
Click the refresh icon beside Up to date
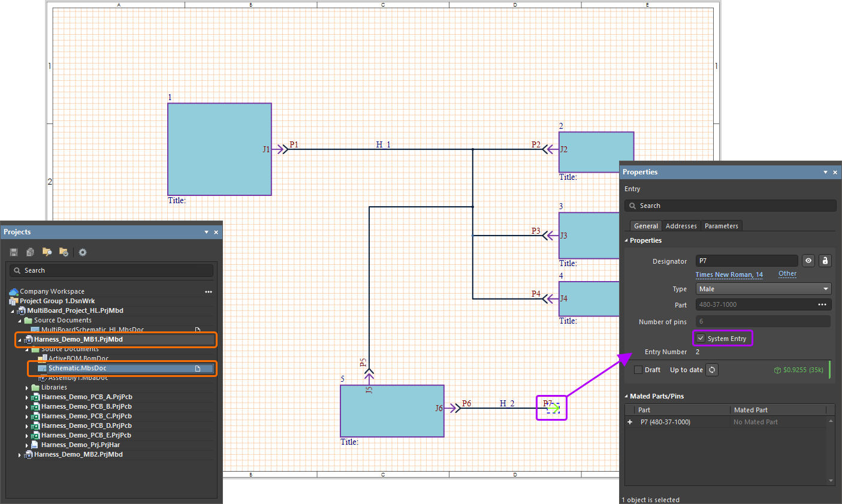coord(712,370)
